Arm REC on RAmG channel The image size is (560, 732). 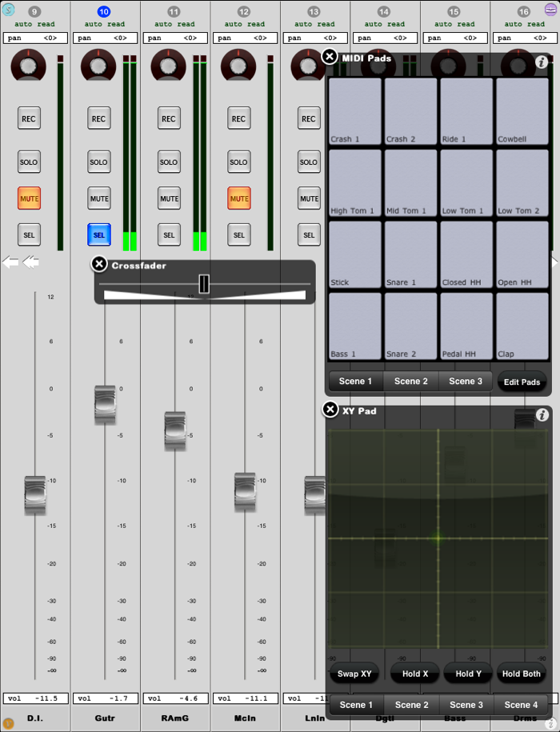(169, 118)
